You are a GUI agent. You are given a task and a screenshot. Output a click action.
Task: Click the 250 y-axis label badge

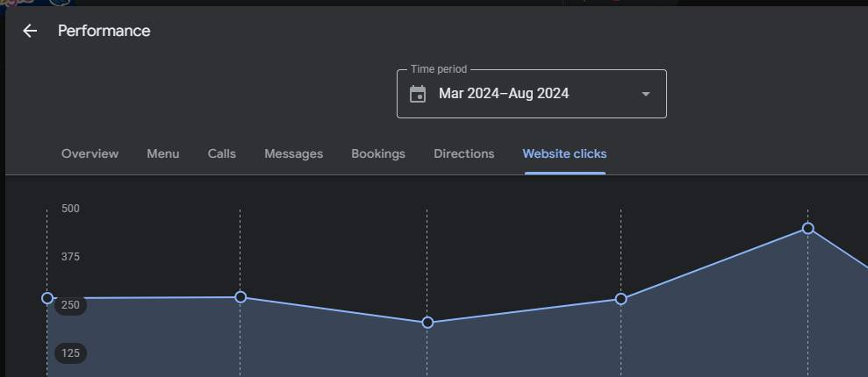click(70, 305)
